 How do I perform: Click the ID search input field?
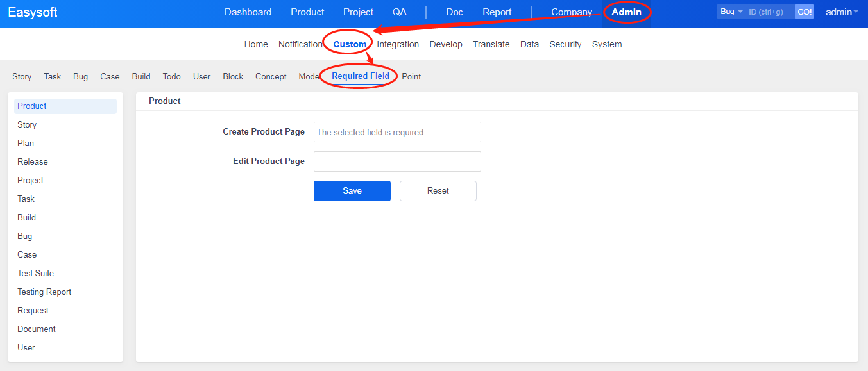[769, 12]
